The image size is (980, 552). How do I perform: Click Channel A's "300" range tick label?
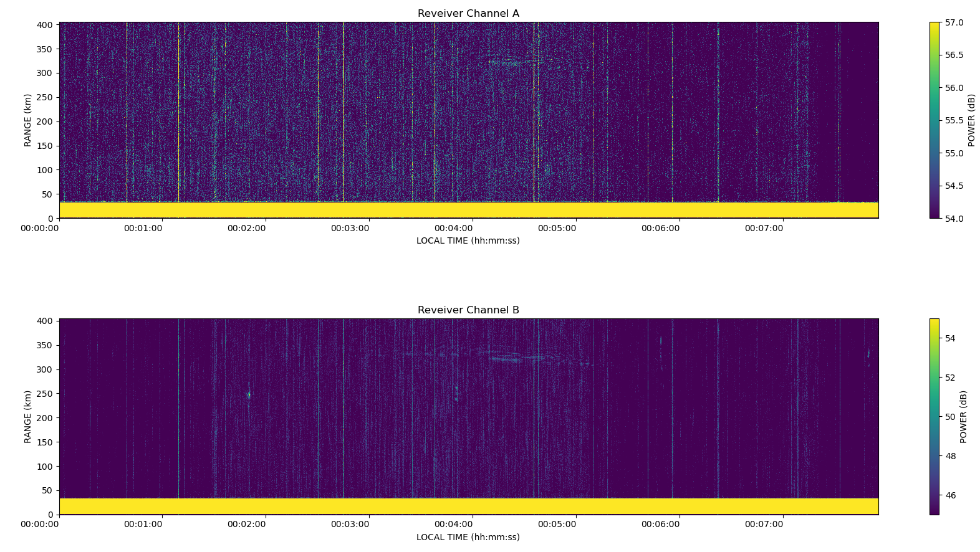coord(45,73)
